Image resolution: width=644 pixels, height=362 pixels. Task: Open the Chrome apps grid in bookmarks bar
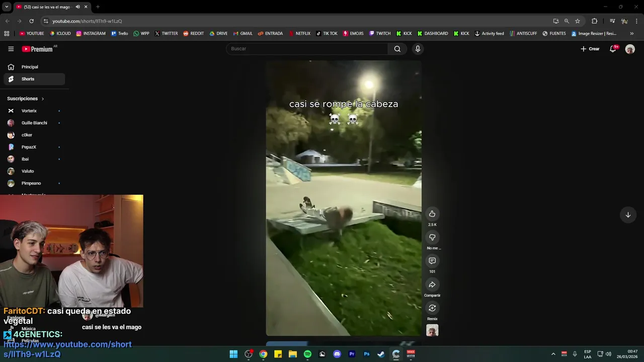pos(7,34)
